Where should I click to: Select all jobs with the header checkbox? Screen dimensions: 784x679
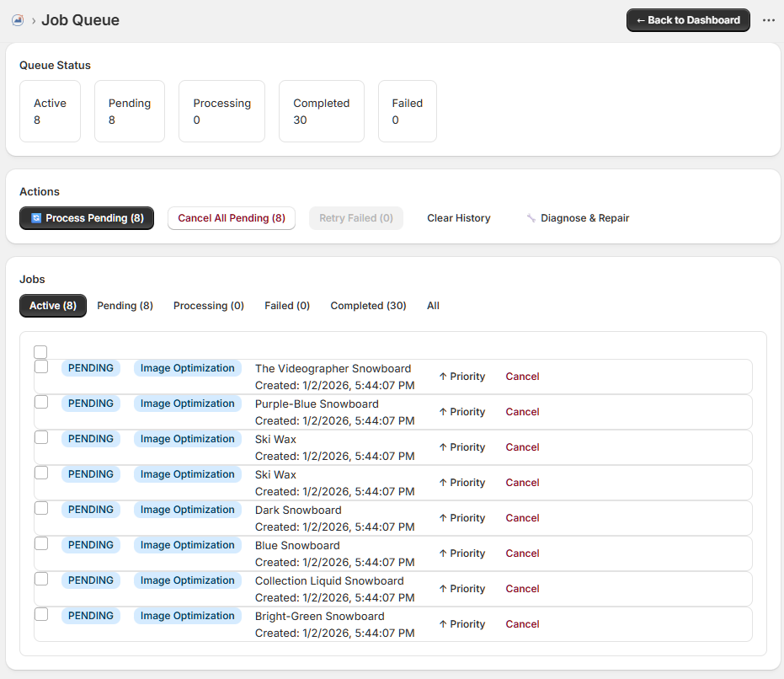(40, 352)
